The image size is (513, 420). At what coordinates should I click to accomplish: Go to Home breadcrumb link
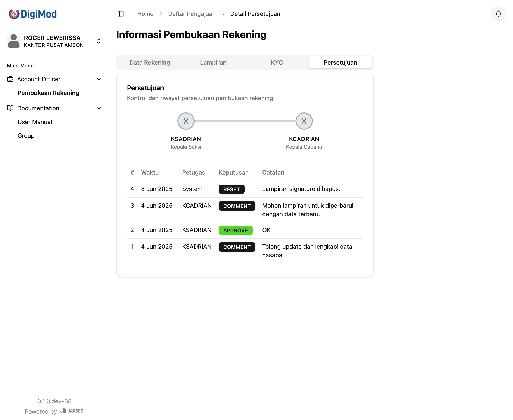click(x=145, y=14)
